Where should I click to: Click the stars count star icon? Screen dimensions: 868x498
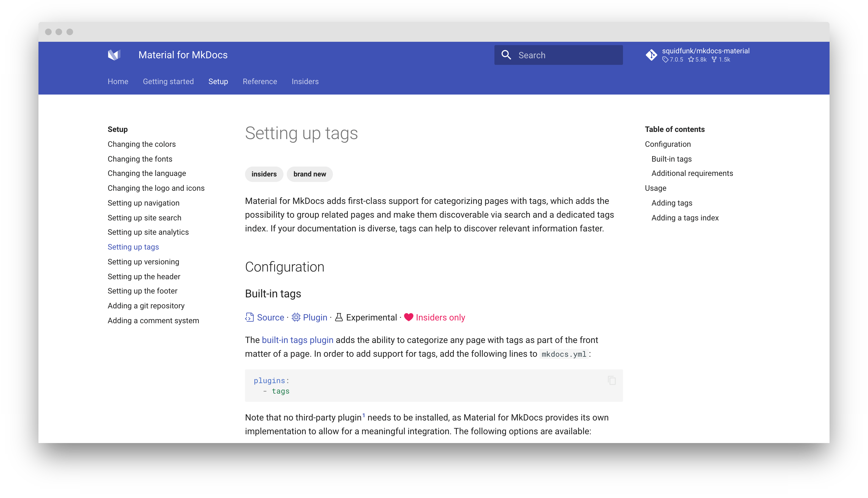(691, 60)
